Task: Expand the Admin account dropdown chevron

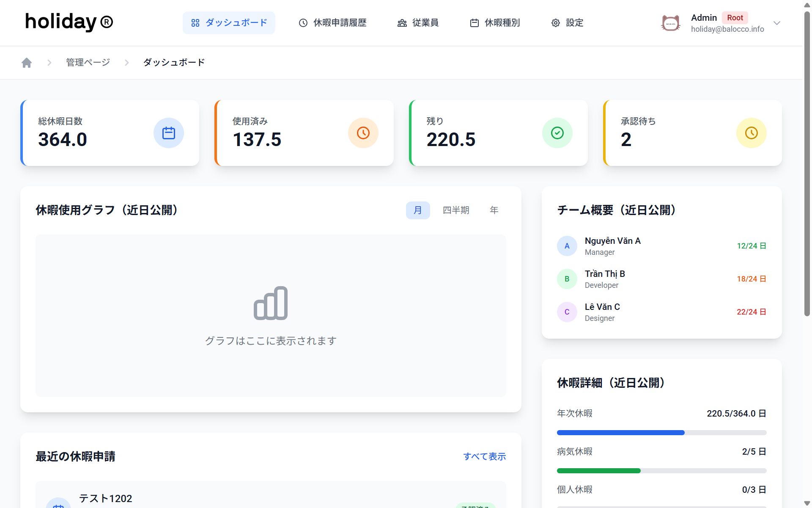Action: [x=776, y=23]
